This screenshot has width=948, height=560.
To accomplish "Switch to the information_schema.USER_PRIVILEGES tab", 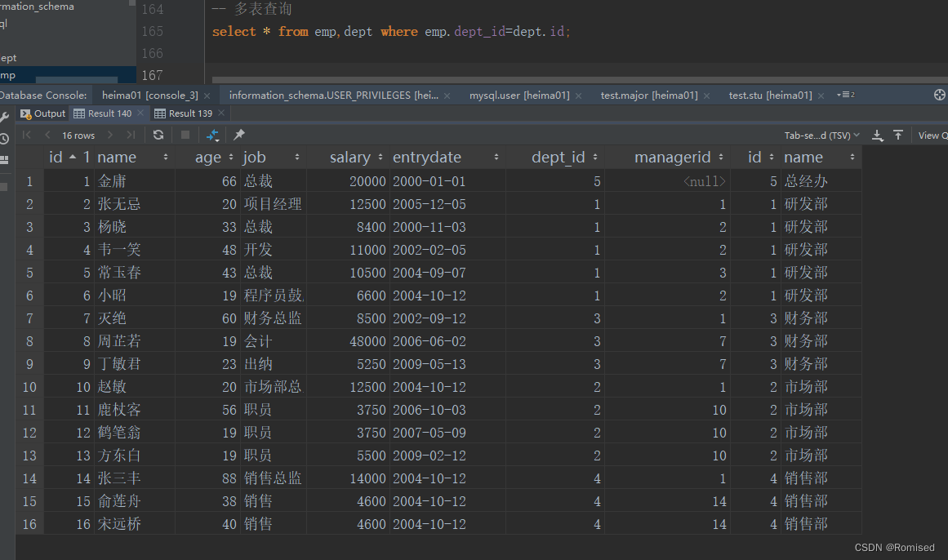I will point(334,96).
